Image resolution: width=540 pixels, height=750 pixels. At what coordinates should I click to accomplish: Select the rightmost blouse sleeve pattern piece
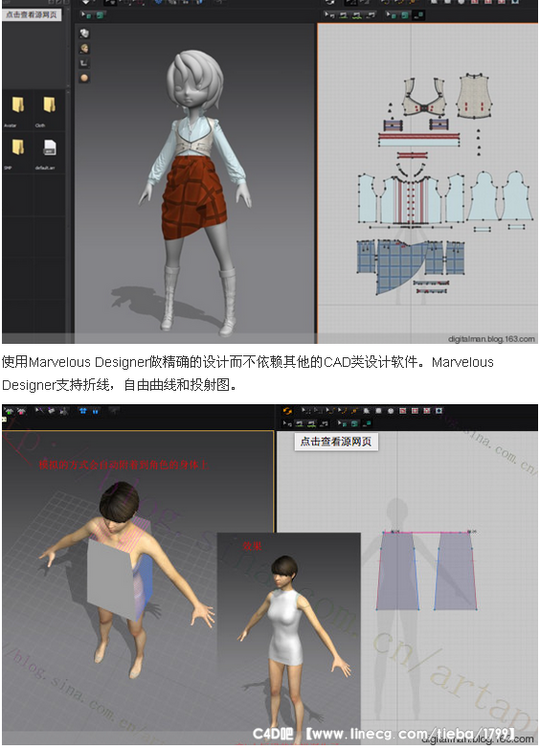tap(516, 197)
